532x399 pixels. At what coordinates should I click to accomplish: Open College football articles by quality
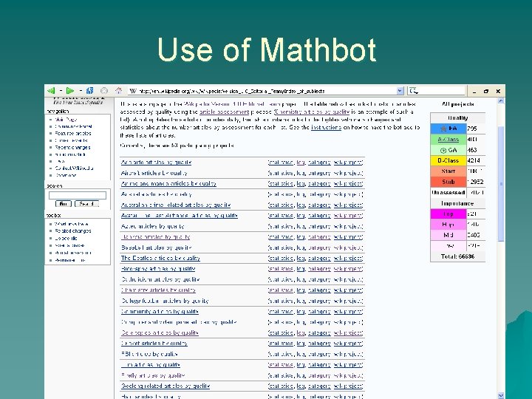click(165, 301)
